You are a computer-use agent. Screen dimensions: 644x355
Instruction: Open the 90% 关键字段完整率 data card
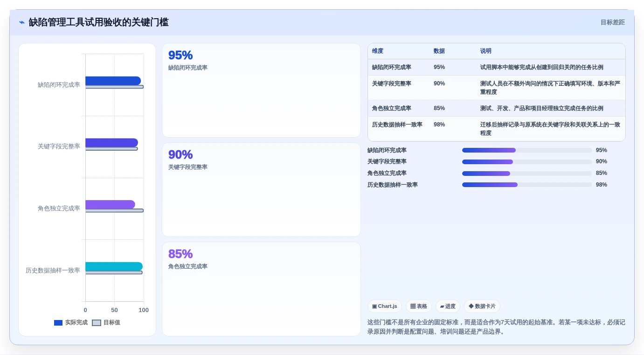(261, 190)
